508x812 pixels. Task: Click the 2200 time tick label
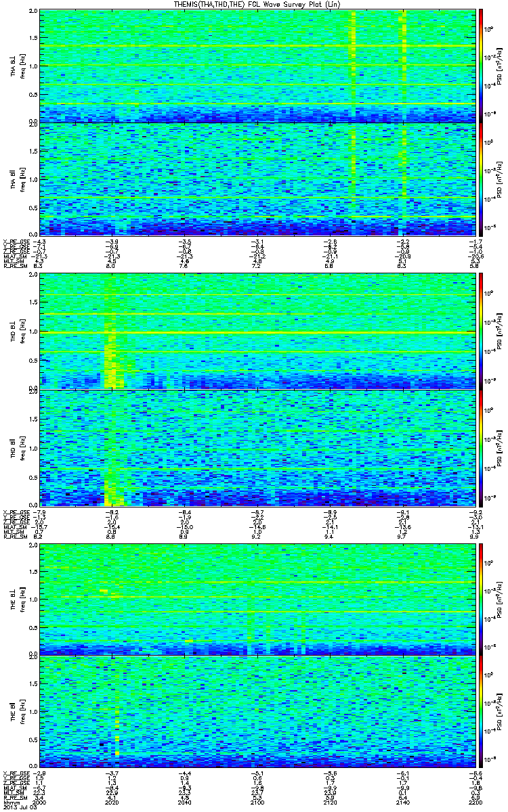[476, 803]
